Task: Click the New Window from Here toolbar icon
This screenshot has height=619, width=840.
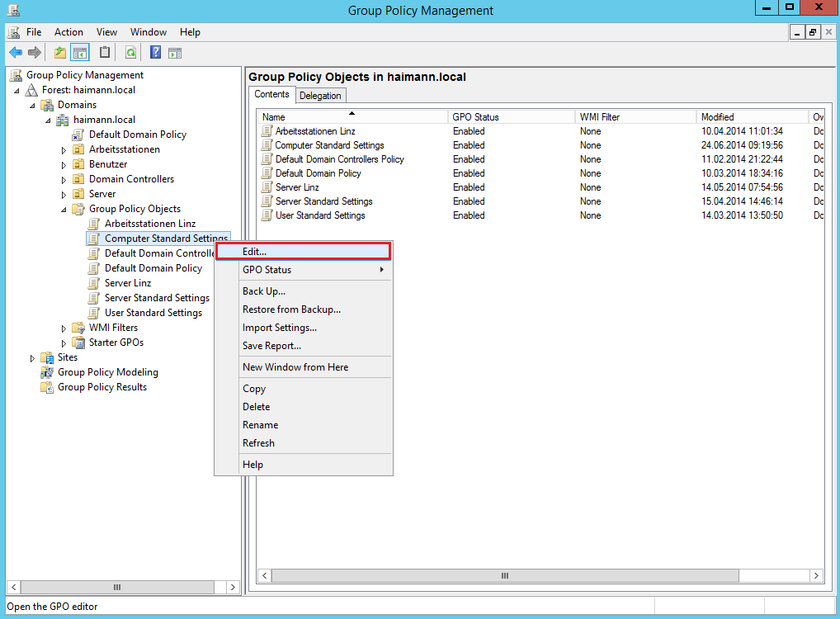Action: pos(174,51)
